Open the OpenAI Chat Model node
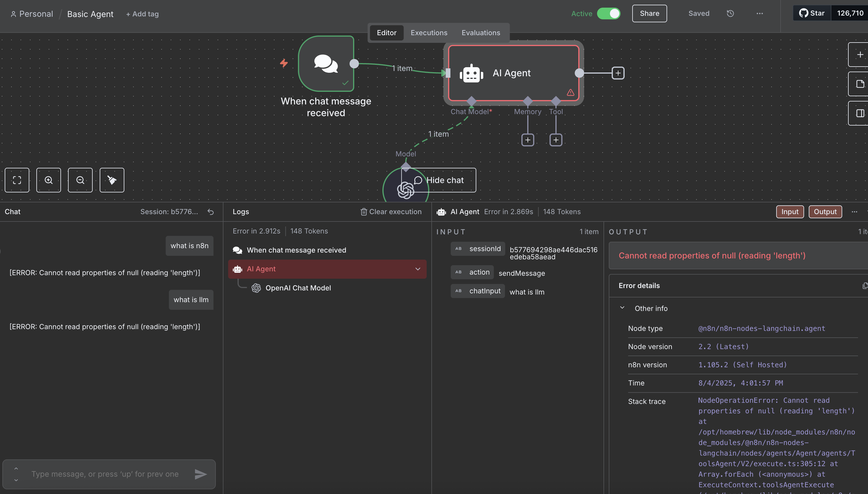868x494 pixels. point(299,288)
